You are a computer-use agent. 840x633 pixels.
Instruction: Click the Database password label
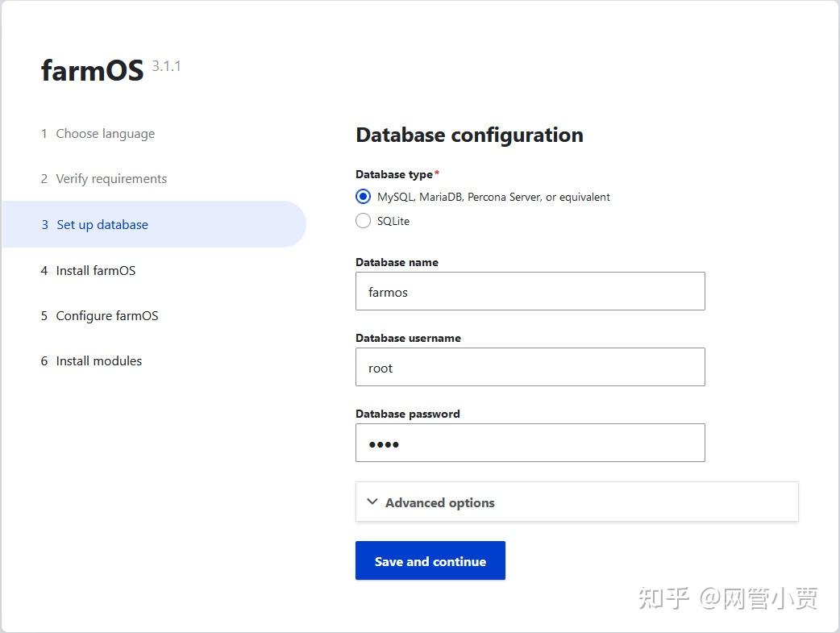click(x=408, y=414)
